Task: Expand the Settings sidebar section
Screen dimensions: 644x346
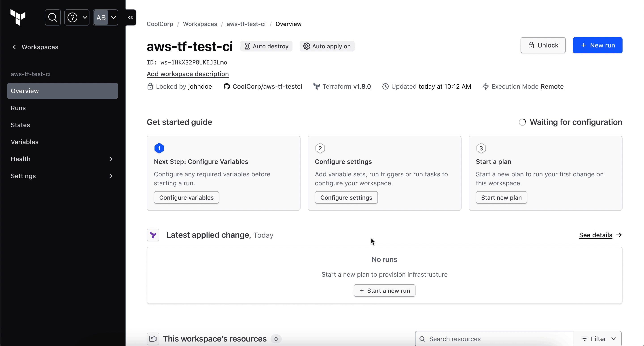Action: click(62, 176)
